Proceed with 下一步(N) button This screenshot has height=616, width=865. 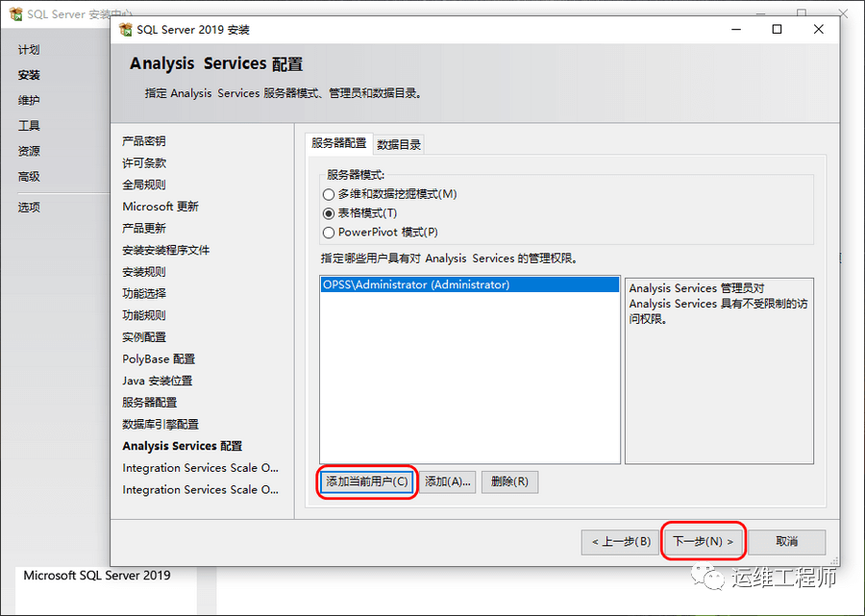coord(704,542)
